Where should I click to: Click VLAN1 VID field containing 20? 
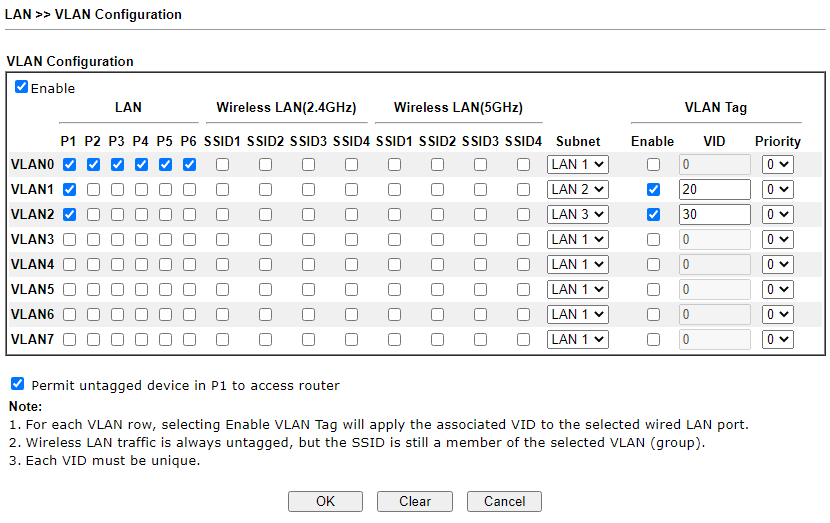click(x=714, y=189)
